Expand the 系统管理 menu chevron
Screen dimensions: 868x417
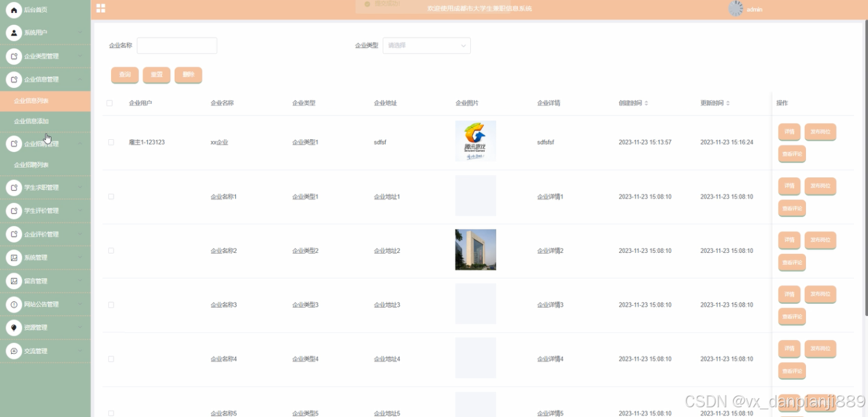(80, 258)
